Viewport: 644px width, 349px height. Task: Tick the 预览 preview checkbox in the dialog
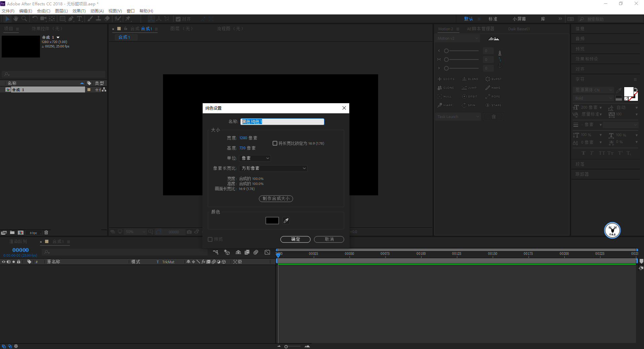pos(210,239)
